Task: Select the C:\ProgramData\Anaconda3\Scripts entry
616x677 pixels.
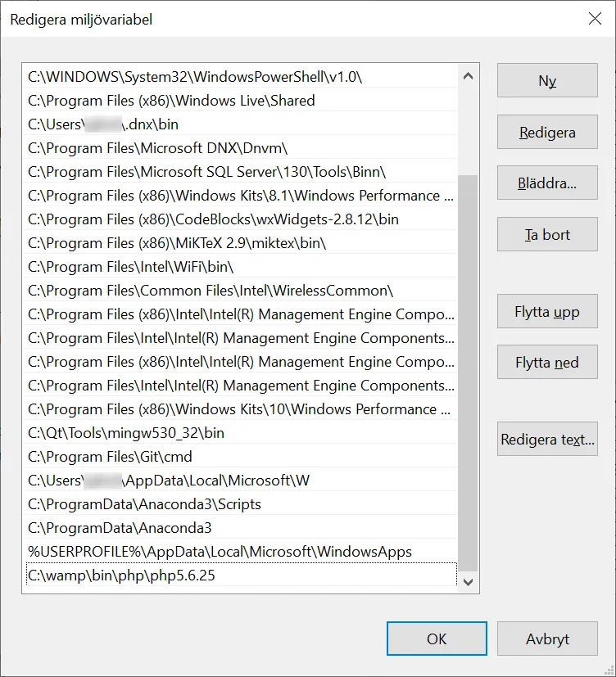Action: click(x=240, y=504)
